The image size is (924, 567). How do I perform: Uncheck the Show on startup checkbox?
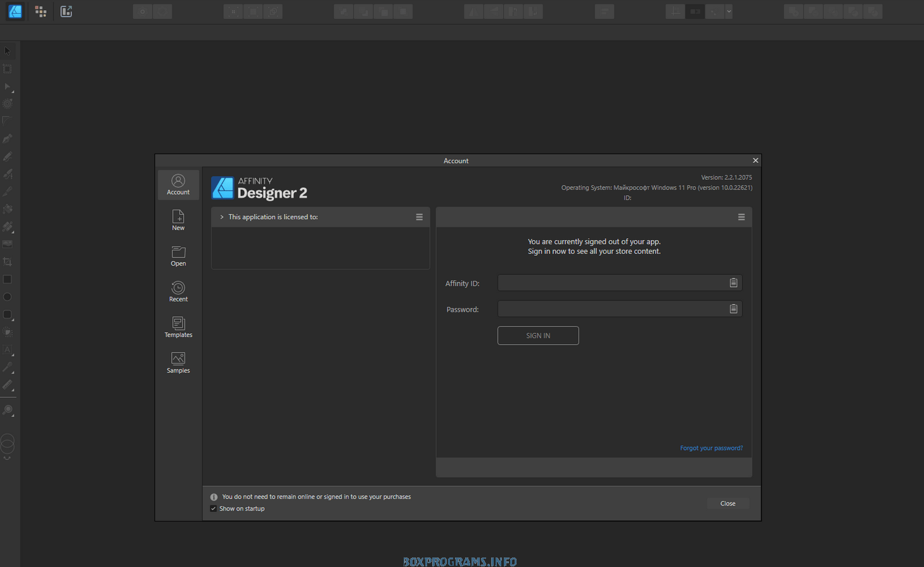pos(214,509)
